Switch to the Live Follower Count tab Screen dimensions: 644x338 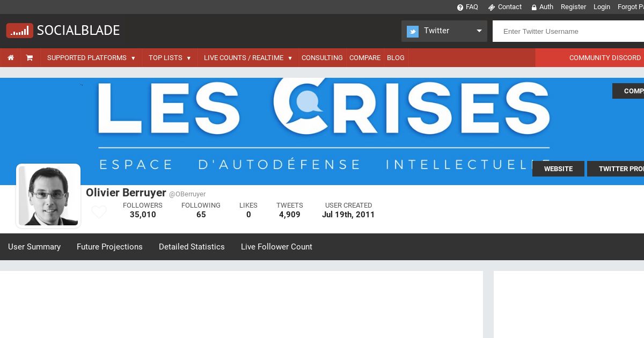276,247
